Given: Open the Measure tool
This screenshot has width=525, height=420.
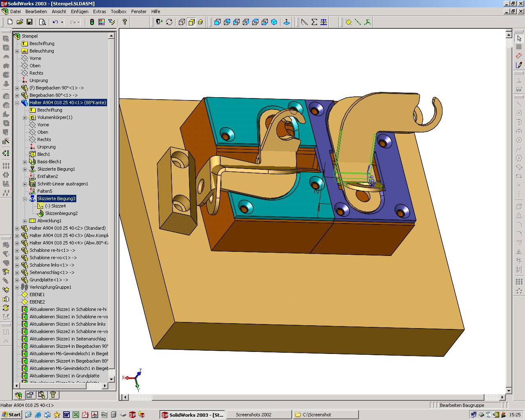Looking at the screenshot, I should click(x=304, y=22).
